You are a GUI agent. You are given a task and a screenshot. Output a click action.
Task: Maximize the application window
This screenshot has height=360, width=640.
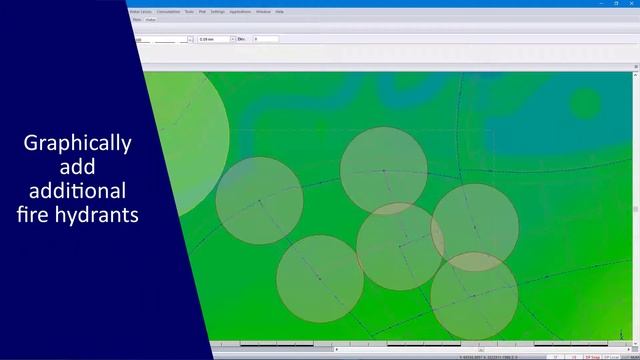pos(616,3)
